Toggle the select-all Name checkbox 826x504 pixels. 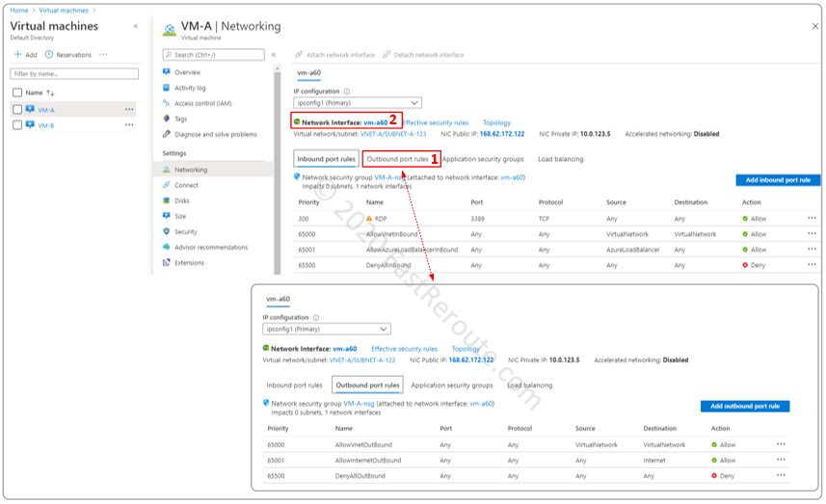(17, 93)
